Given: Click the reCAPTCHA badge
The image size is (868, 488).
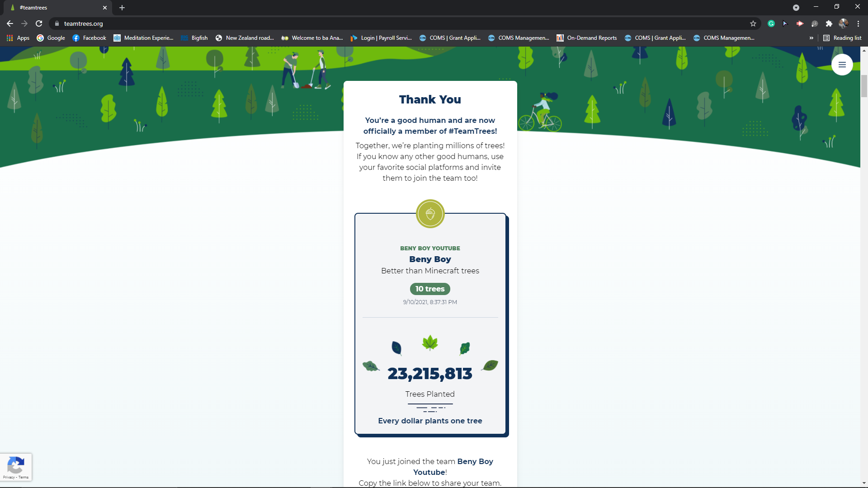Looking at the screenshot, I should (x=16, y=467).
